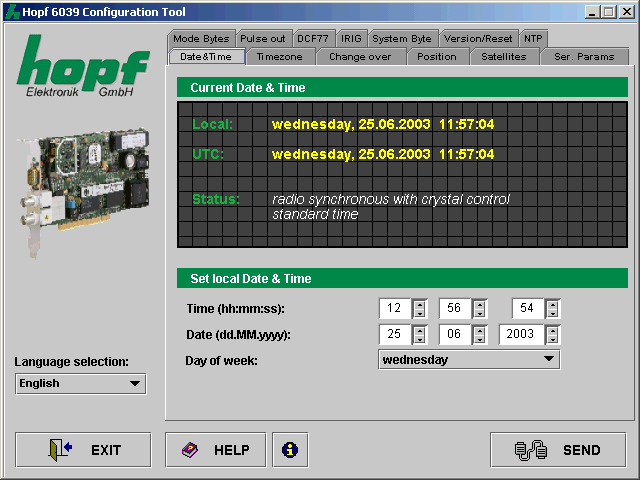
Task: Open the Ser. Params tab
Action: [x=584, y=57]
